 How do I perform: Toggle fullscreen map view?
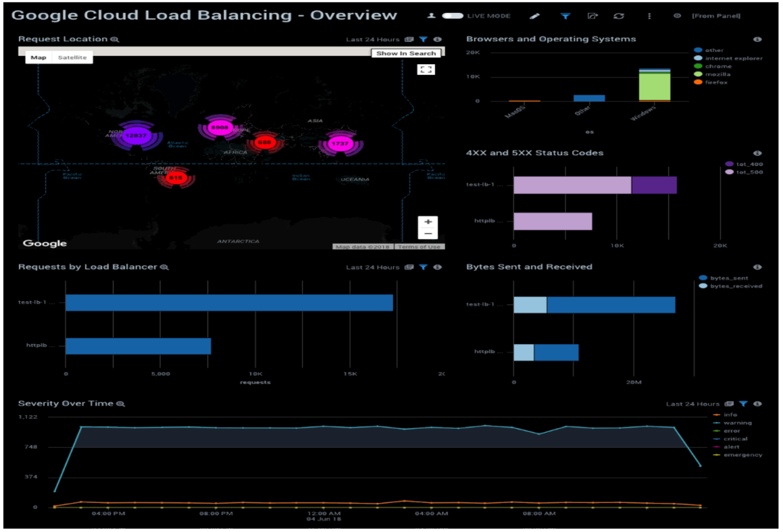point(426,70)
